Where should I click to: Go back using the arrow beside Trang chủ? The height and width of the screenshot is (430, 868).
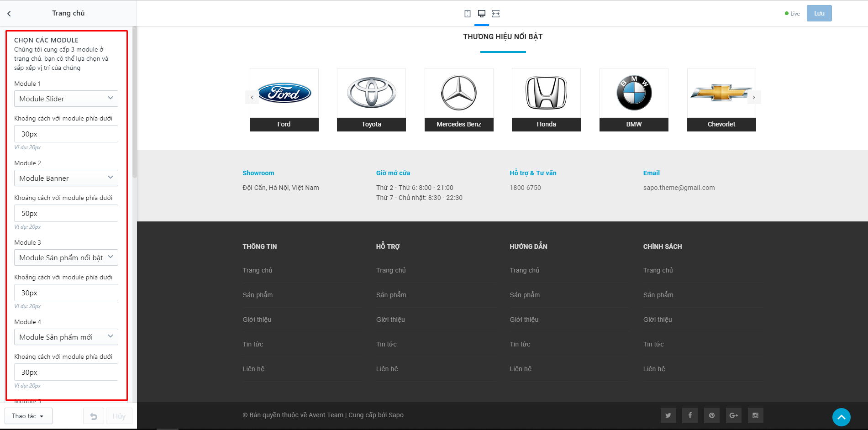pos(9,14)
